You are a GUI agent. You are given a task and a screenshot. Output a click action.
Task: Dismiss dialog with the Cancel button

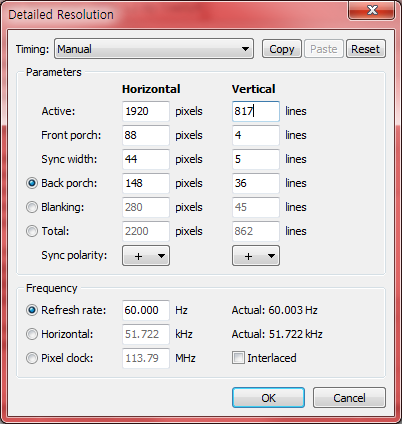[x=349, y=398]
